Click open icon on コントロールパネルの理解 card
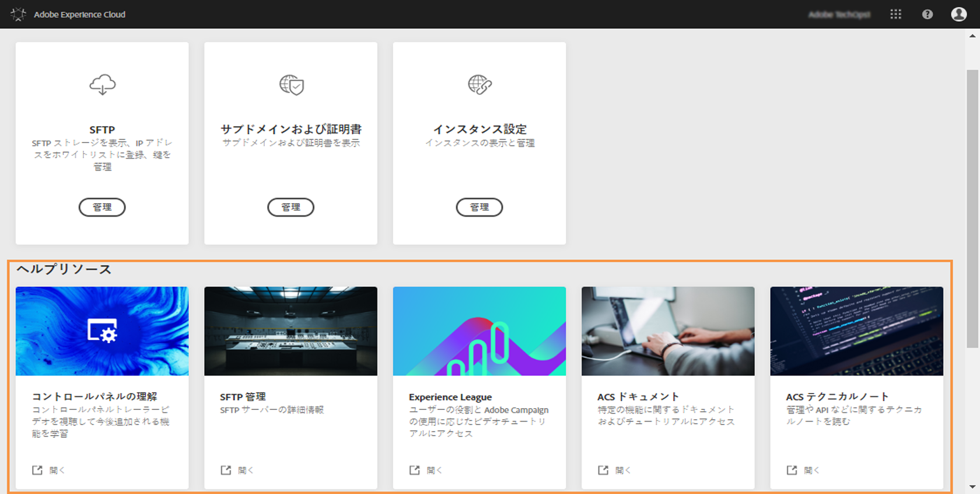This screenshot has width=980, height=494. [37, 470]
